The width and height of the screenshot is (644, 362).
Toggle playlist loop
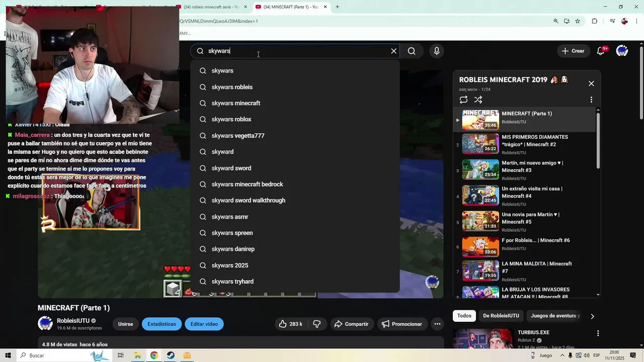pyautogui.click(x=463, y=100)
